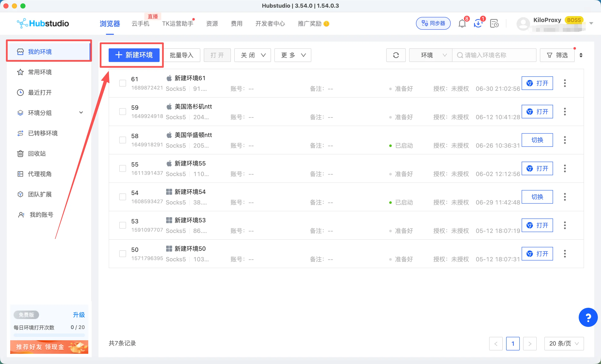Click the sort arrows next to 筛选

pyautogui.click(x=581, y=55)
